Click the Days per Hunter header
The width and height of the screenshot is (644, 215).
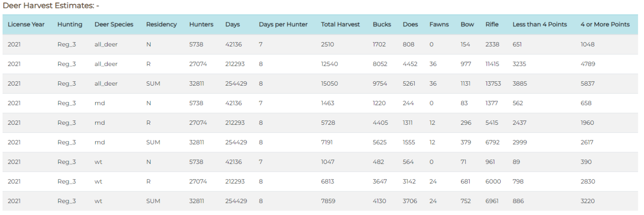coord(283,25)
